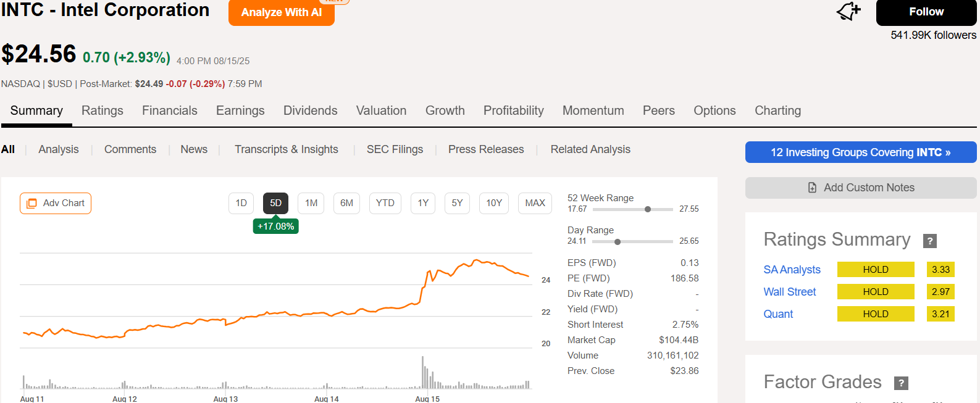View the Peers tab
The image size is (980, 403).
coord(659,110)
